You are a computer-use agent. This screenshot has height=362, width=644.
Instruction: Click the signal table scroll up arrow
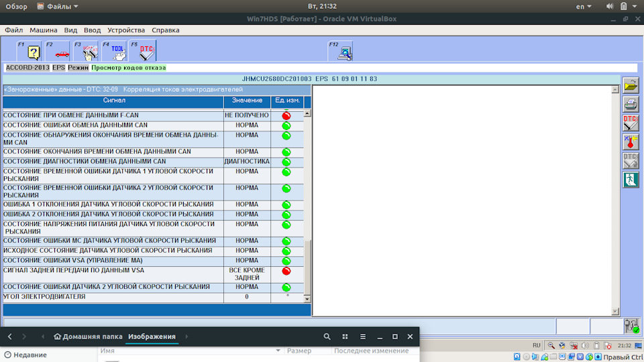(x=307, y=113)
